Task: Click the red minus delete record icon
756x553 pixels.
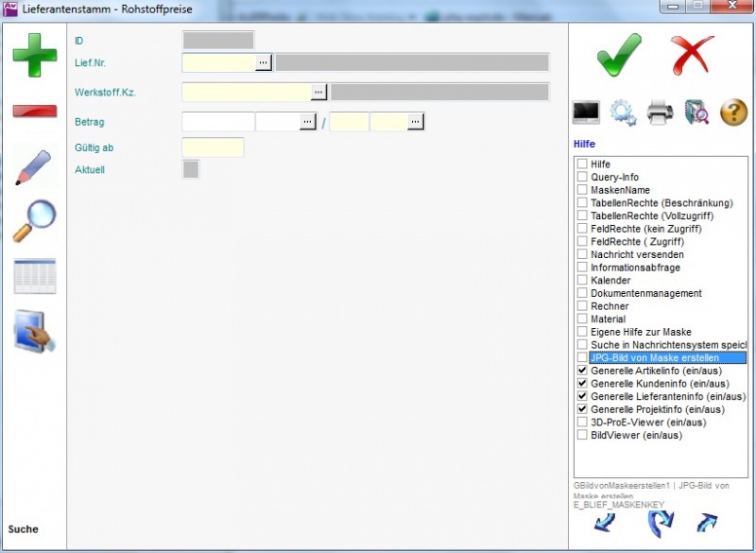Action: pyautogui.click(x=34, y=112)
